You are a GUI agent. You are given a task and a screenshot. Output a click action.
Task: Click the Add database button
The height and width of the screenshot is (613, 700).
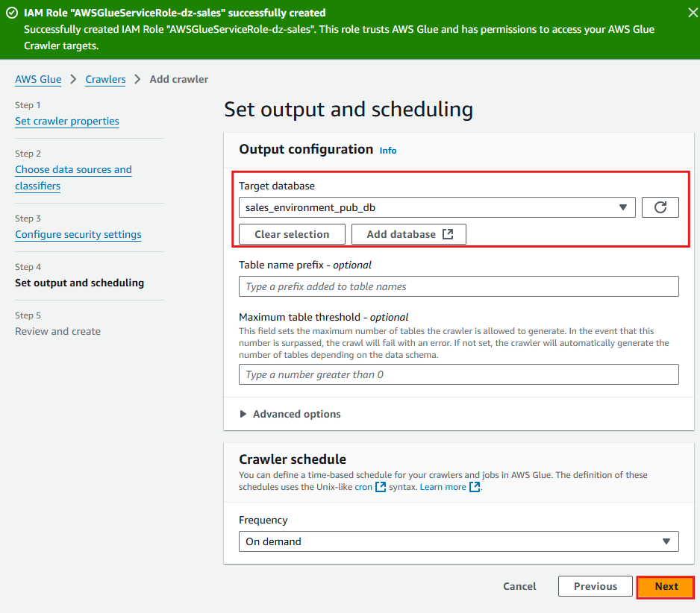[408, 234]
